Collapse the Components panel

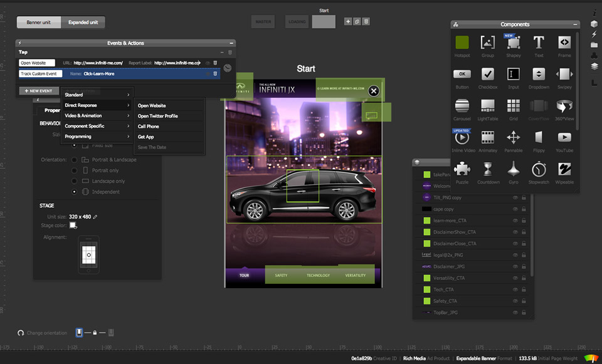[575, 24]
